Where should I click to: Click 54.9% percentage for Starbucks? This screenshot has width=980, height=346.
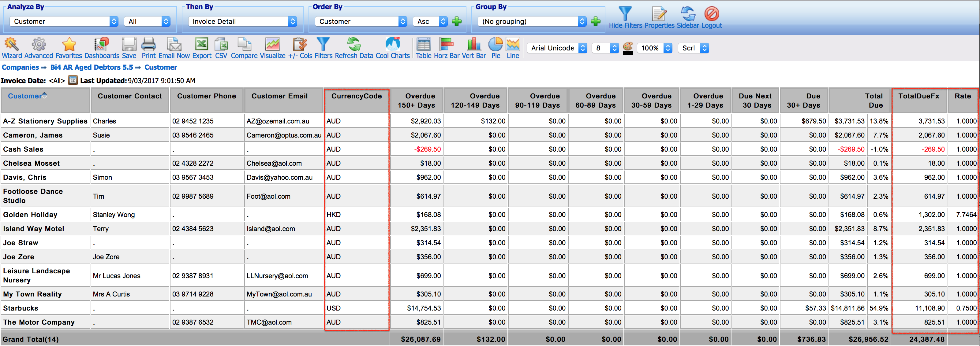click(x=879, y=308)
